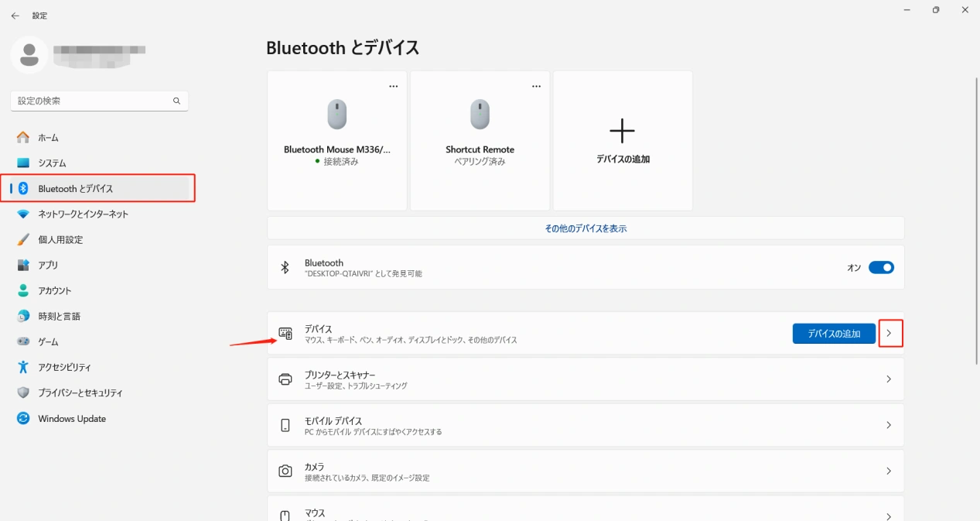Click the search magnifier icon in the search box
The height and width of the screenshot is (521, 980).
click(x=176, y=101)
